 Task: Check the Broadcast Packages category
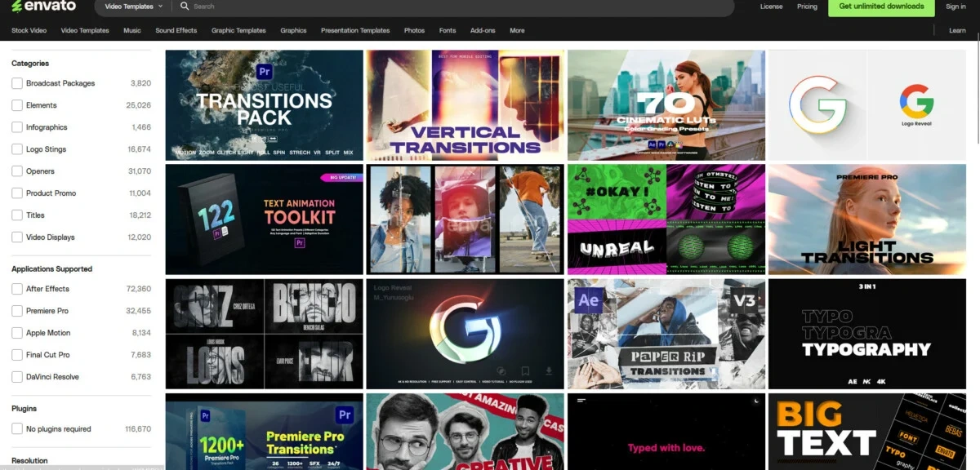(x=17, y=83)
